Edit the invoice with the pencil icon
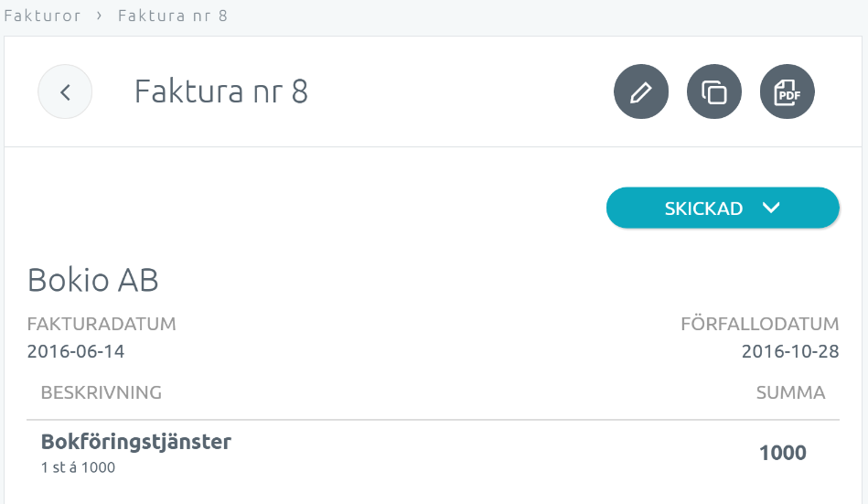 (641, 92)
